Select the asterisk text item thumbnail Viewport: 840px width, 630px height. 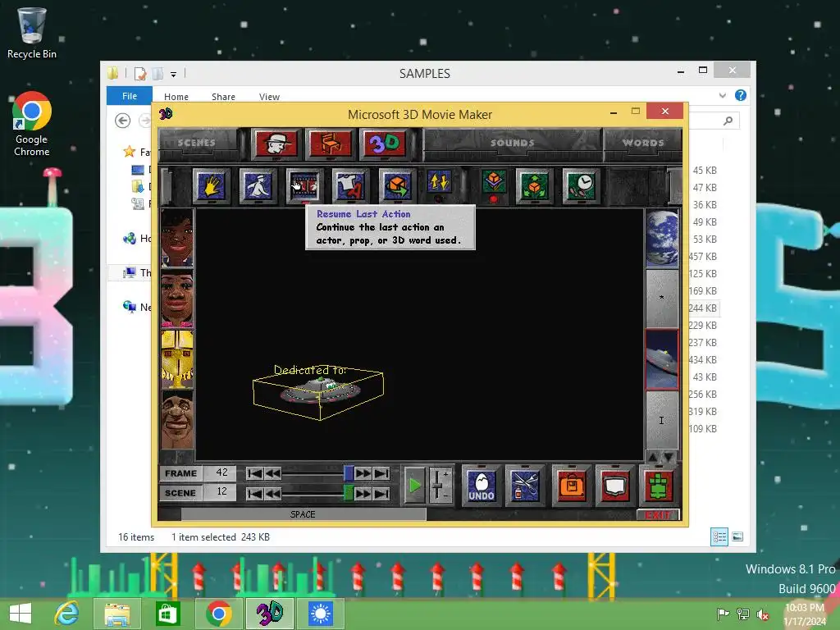[662, 299]
